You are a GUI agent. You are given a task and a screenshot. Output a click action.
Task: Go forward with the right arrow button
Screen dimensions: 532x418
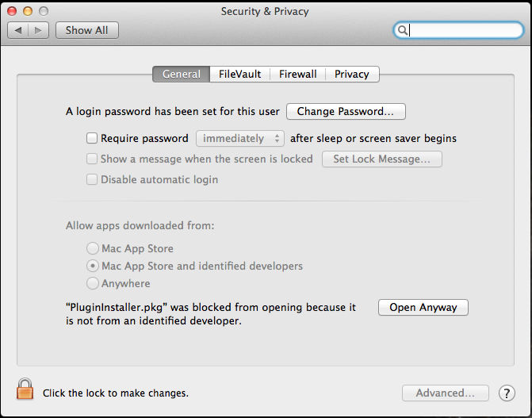click(x=38, y=30)
